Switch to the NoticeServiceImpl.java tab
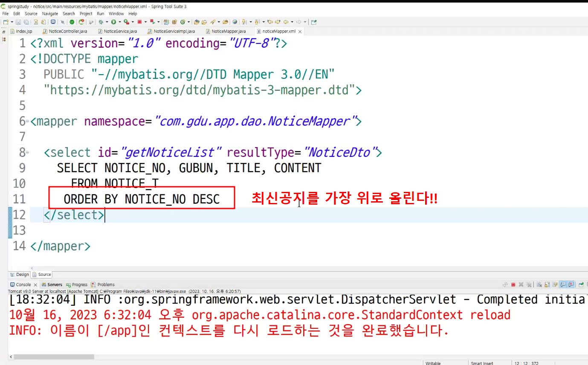The width and height of the screenshot is (588, 365). (171, 32)
